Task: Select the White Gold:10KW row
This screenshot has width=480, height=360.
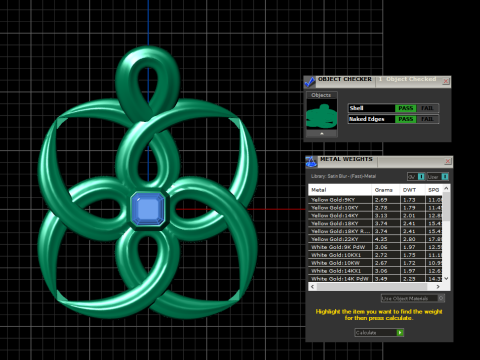Action: (375, 263)
